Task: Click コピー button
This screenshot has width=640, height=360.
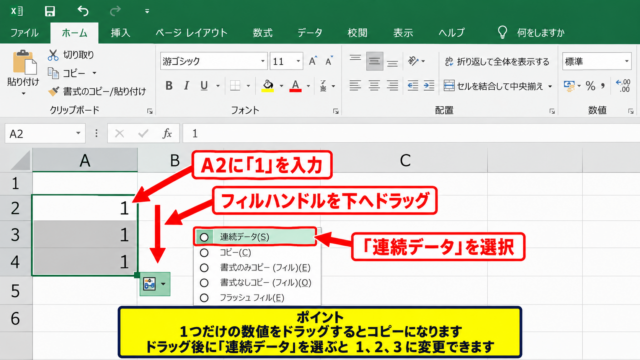Action: pos(67,73)
